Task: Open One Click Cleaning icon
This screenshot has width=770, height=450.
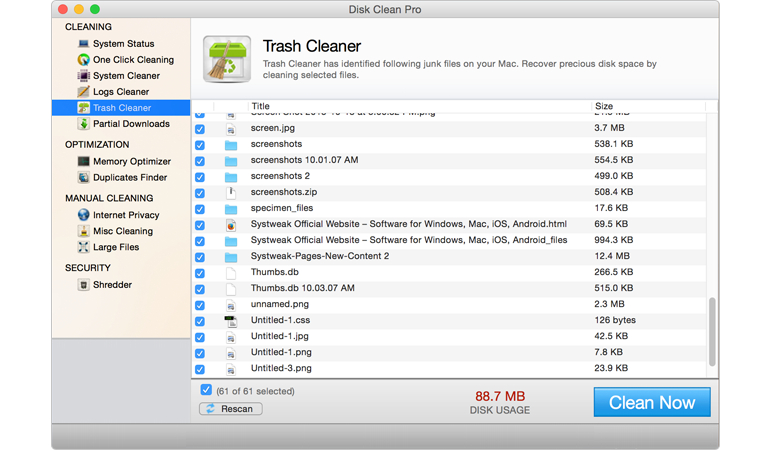Action: [x=83, y=60]
